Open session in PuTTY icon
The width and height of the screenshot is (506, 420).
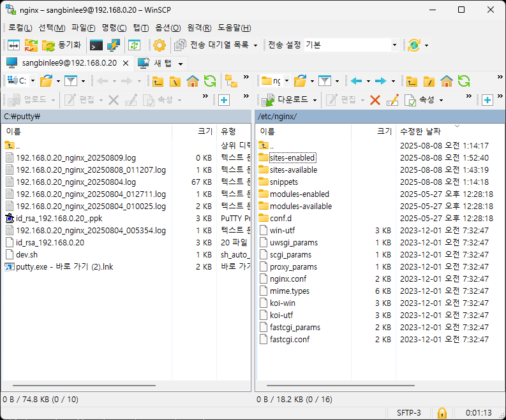click(x=114, y=45)
